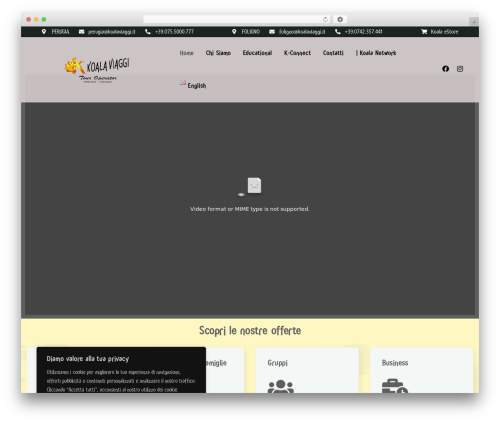Click the Scopri le nostre offerte heading
This screenshot has width=500, height=423.
coord(250,331)
